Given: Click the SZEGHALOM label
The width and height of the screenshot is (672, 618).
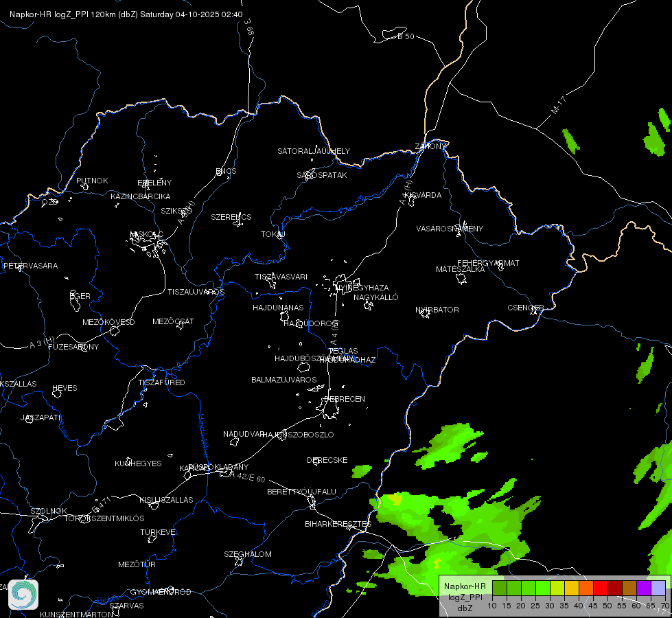Looking at the screenshot, I should point(248,554).
